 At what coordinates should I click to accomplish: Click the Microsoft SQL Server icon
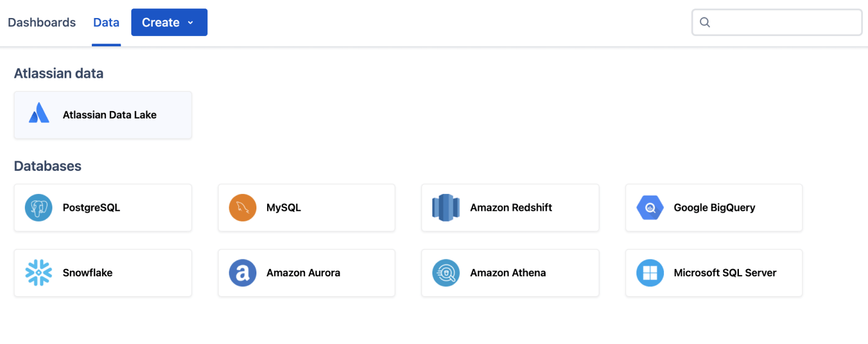pyautogui.click(x=649, y=272)
